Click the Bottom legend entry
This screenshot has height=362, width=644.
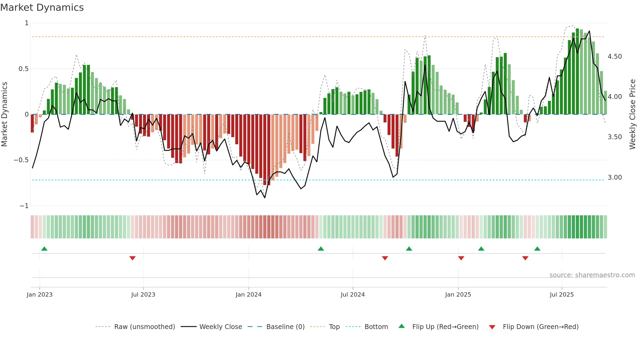click(367, 327)
